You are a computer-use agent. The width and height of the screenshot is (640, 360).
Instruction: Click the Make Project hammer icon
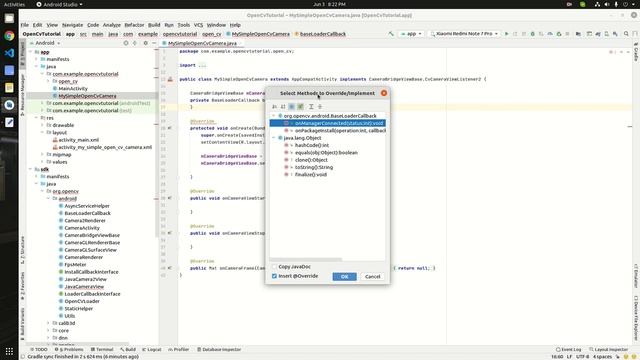click(391, 34)
